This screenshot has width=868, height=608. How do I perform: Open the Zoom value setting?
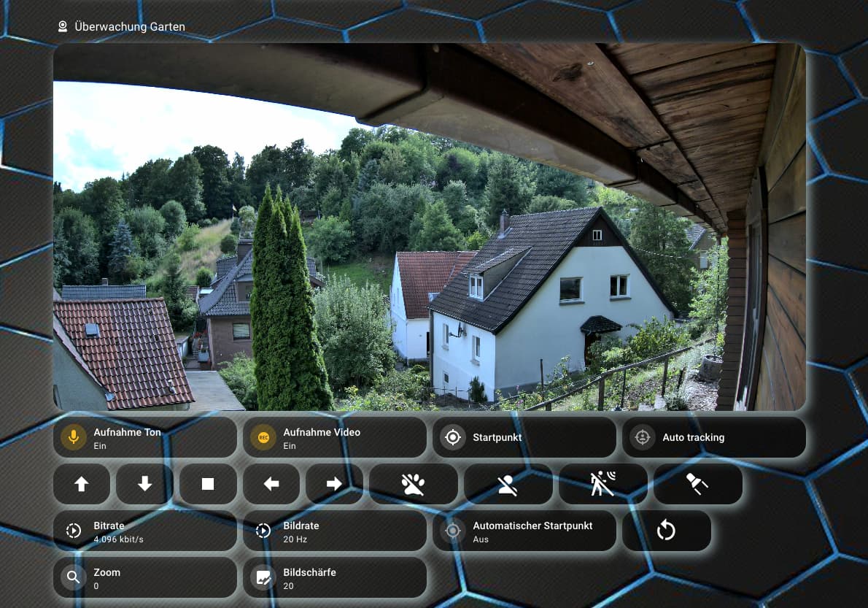[x=145, y=577]
